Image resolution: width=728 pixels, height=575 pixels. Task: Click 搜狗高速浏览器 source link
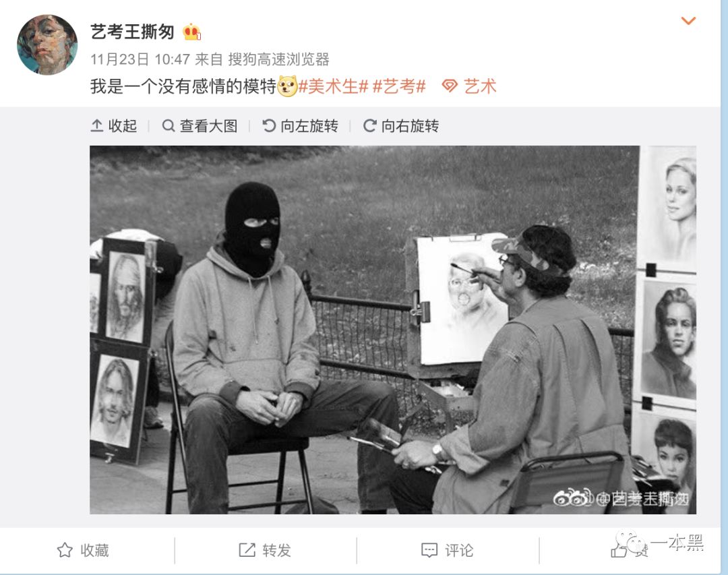tap(278, 59)
